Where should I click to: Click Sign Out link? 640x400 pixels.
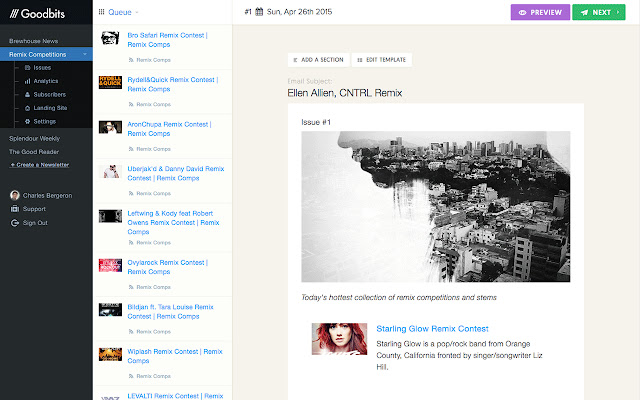click(x=35, y=223)
